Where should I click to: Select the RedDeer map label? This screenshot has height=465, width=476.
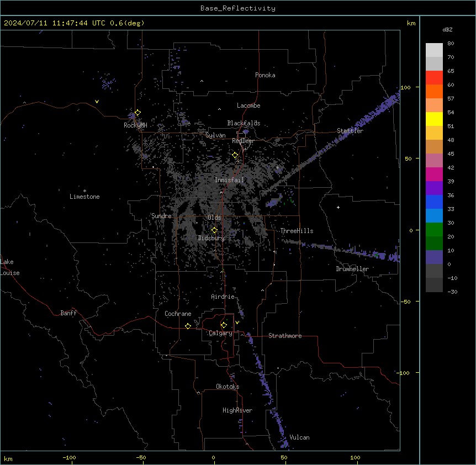click(x=243, y=141)
